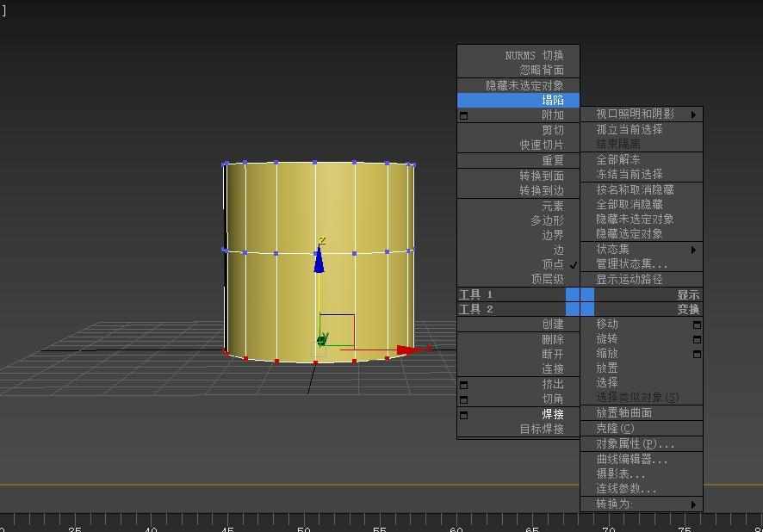Toggle the checked 顶点 (Vertex) sub-object level
Image resolution: width=763 pixels, height=532 pixels.
[552, 264]
